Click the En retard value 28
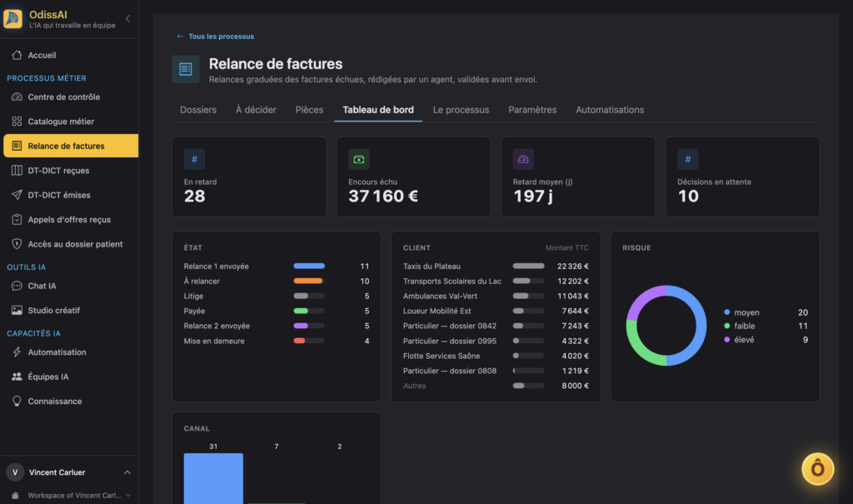Viewport: 853px width, 504px height. click(x=195, y=196)
